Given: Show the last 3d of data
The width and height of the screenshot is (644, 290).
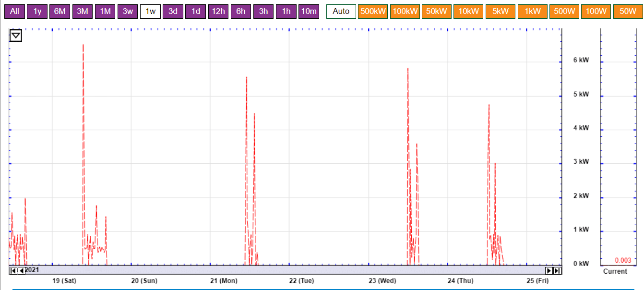Looking at the screenshot, I should pyautogui.click(x=173, y=12).
